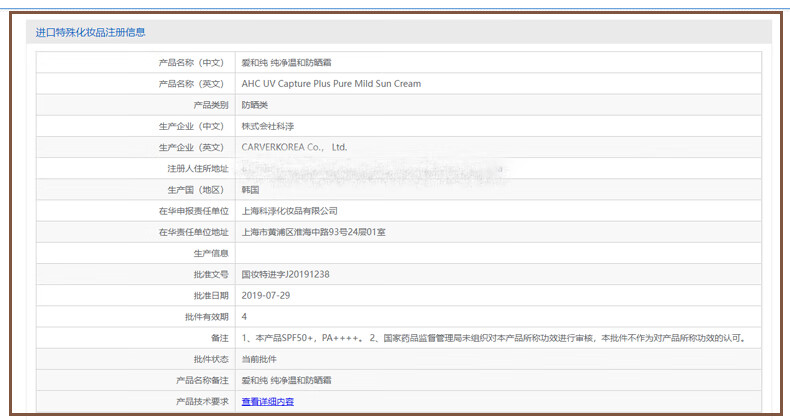The image size is (790, 420).
Task: Click the 批准日期 label
Action: (x=211, y=295)
